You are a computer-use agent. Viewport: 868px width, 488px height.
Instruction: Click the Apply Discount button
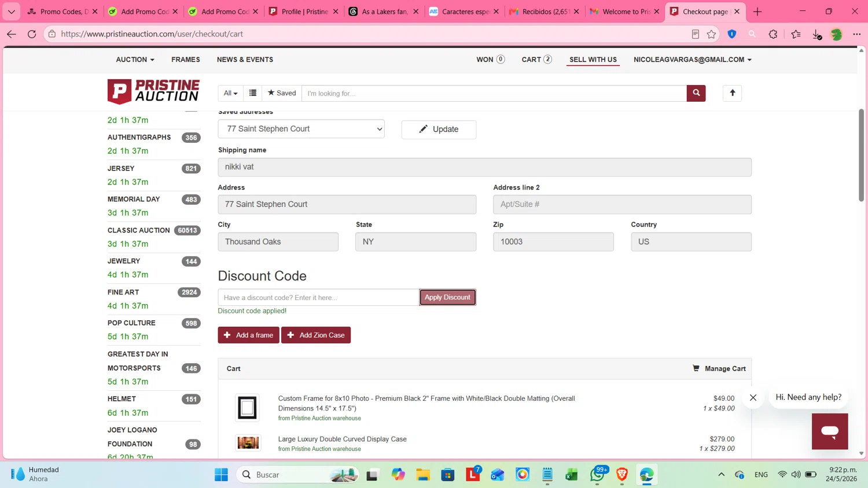[447, 297]
